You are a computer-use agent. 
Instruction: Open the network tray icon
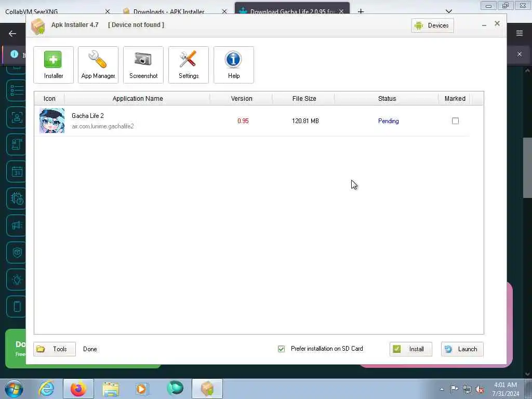(467, 389)
